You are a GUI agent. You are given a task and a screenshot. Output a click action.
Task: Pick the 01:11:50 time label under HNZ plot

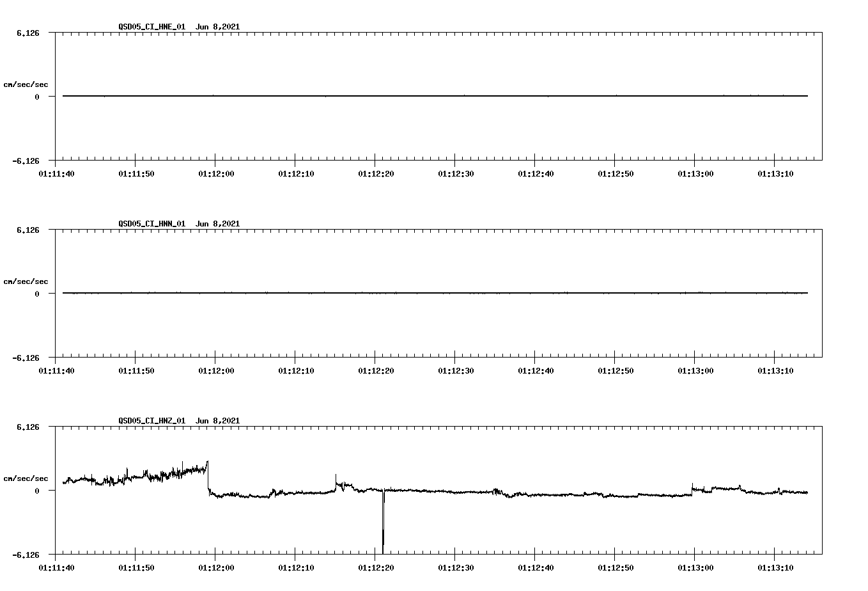(136, 567)
